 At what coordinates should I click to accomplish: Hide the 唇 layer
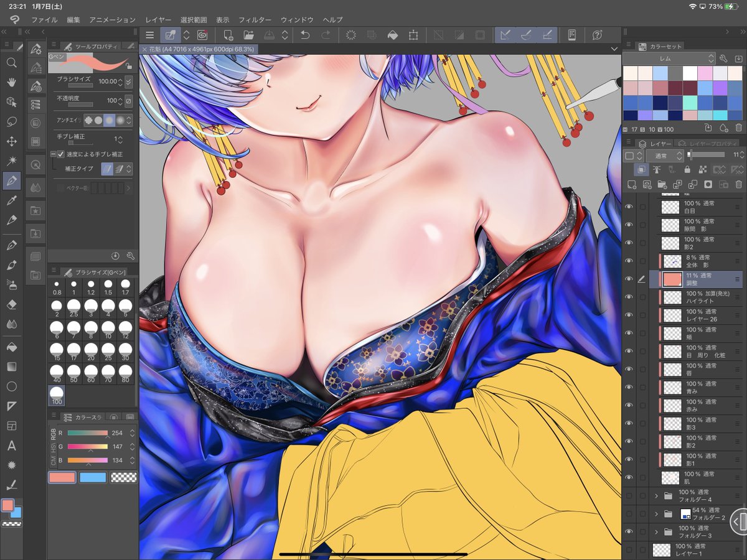(629, 369)
